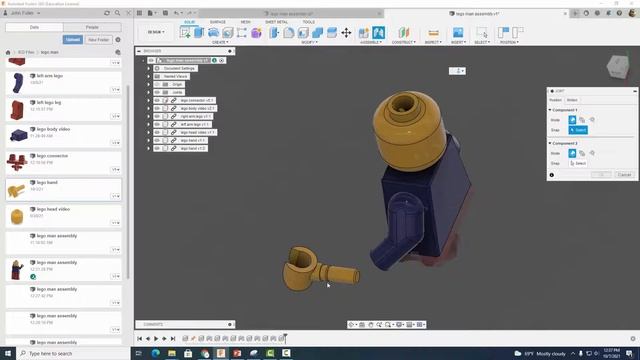Select the Combine tool
The image size is (640, 360).
317,33
